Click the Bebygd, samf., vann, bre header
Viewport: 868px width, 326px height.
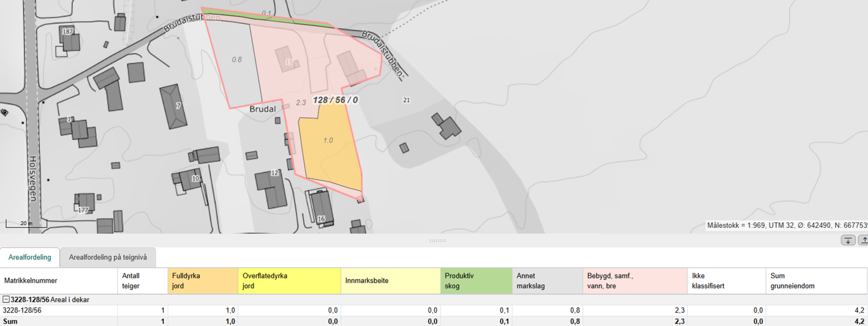(x=634, y=280)
